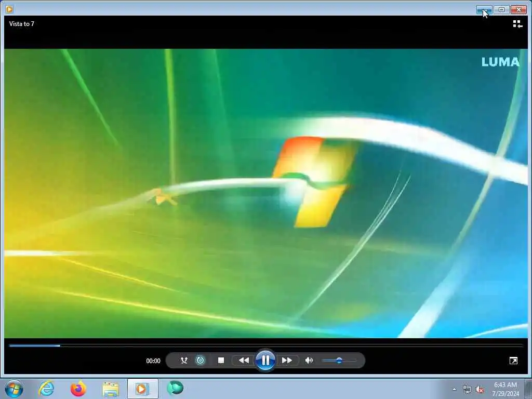
Task: Open the muted speaker tray icon
Action: pos(480,390)
